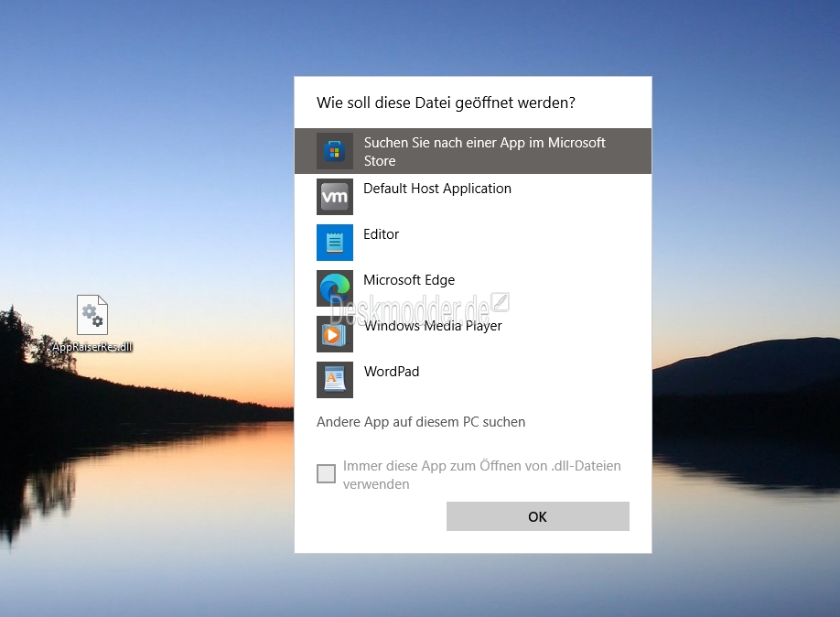Select "Default Host Application" text entry
The width and height of the screenshot is (840, 617).
point(437,189)
